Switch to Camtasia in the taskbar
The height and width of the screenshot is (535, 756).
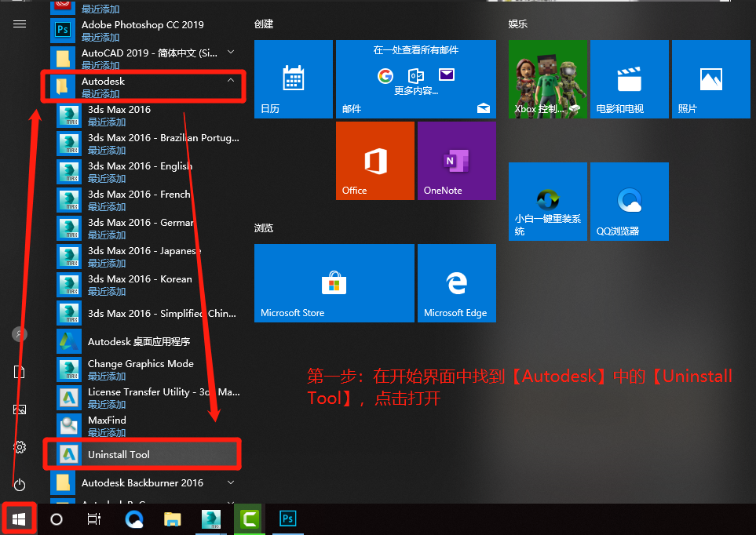(250, 519)
